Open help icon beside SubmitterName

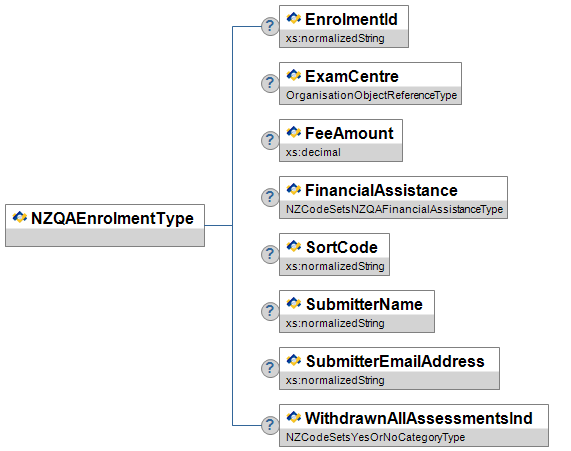(x=270, y=311)
